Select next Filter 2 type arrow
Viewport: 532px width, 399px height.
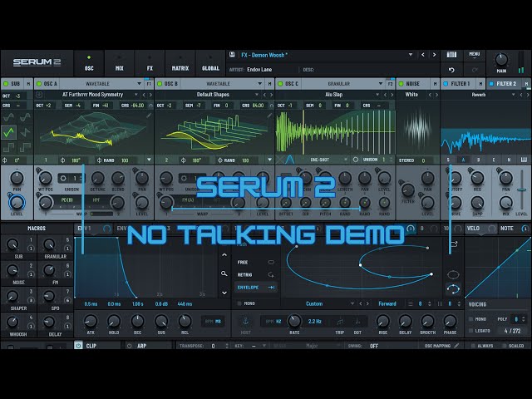tap(528, 95)
